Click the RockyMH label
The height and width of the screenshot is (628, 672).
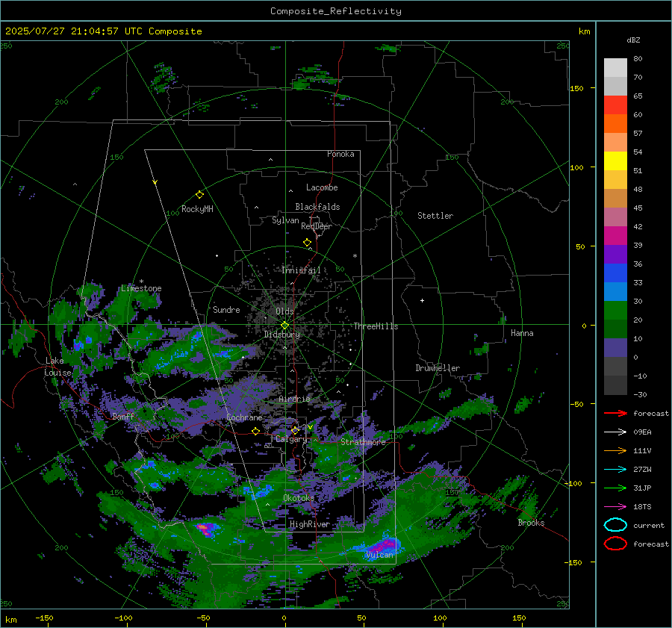click(197, 209)
